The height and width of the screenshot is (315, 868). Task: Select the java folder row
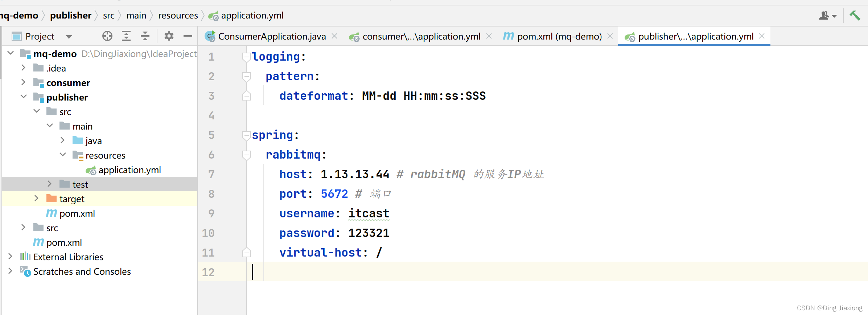point(100,140)
